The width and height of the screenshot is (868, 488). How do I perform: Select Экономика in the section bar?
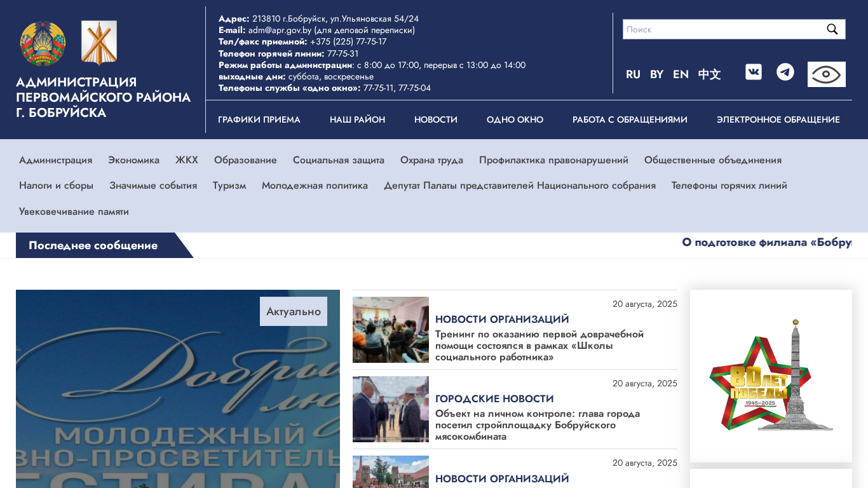coord(133,160)
